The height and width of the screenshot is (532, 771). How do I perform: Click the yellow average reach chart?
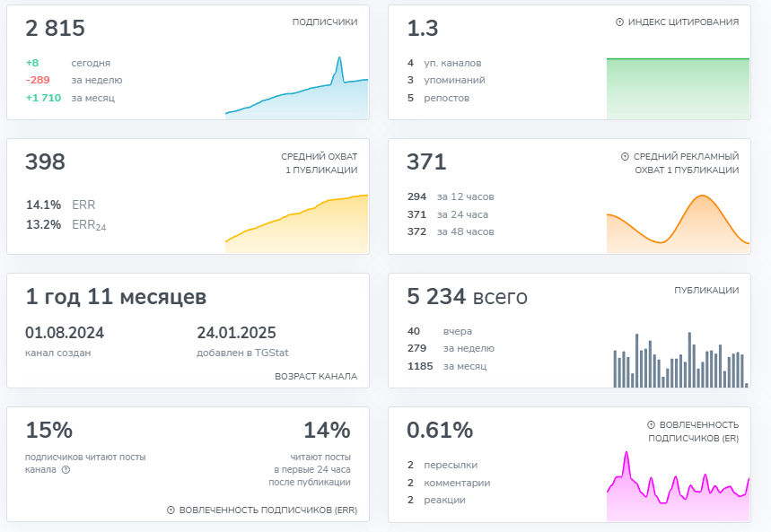296,224
